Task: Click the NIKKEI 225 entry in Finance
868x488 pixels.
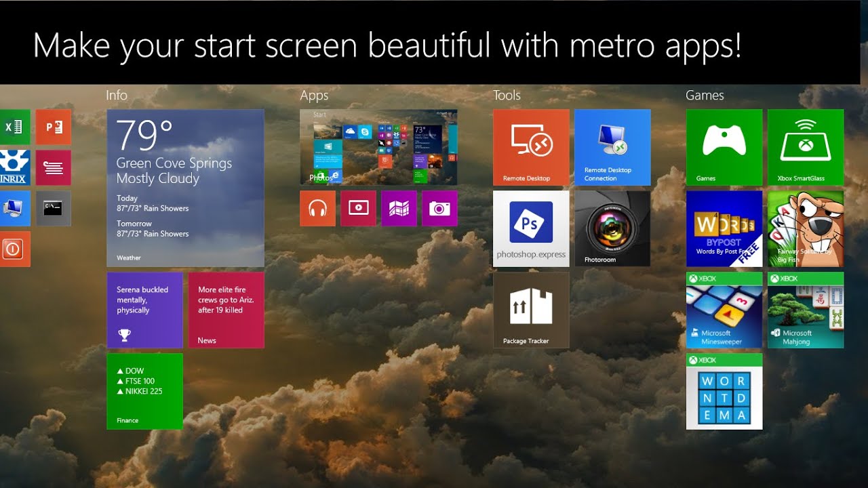Action: (x=140, y=391)
